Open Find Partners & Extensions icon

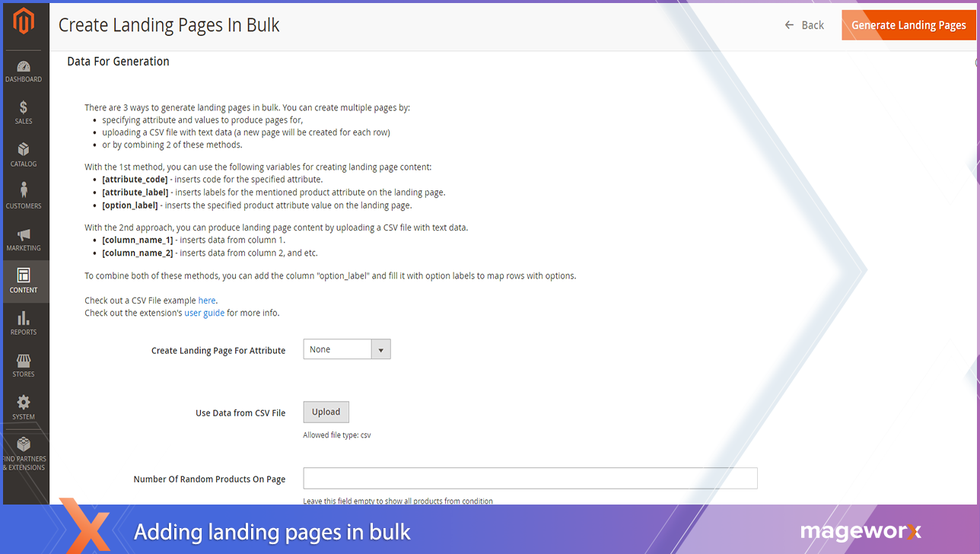click(x=24, y=445)
